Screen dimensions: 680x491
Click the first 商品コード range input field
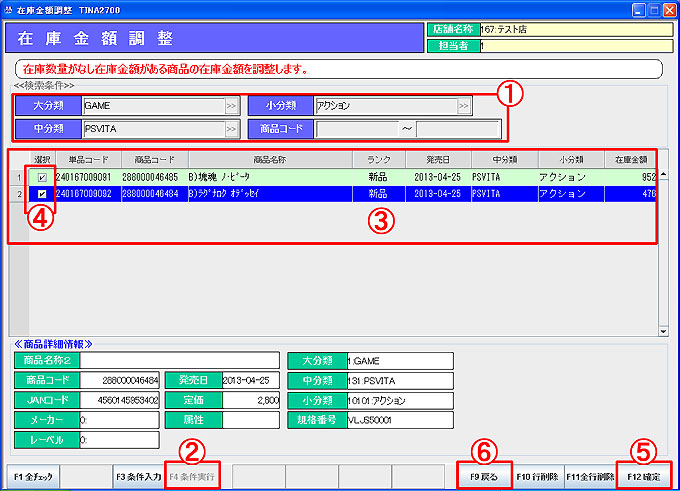[x=358, y=129]
